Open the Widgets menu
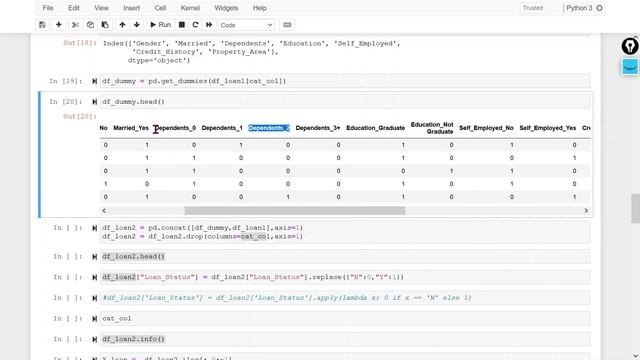This screenshot has width=640, height=360. click(226, 8)
